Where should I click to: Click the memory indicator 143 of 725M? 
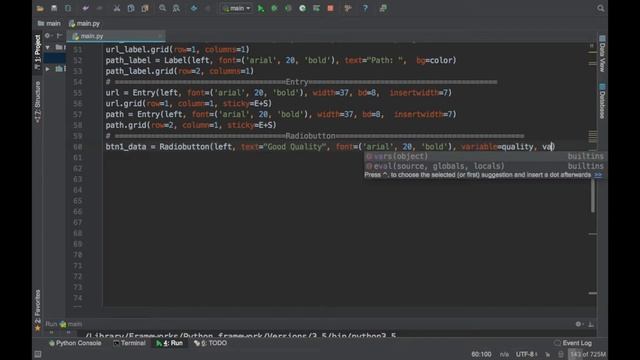[x=587, y=354]
